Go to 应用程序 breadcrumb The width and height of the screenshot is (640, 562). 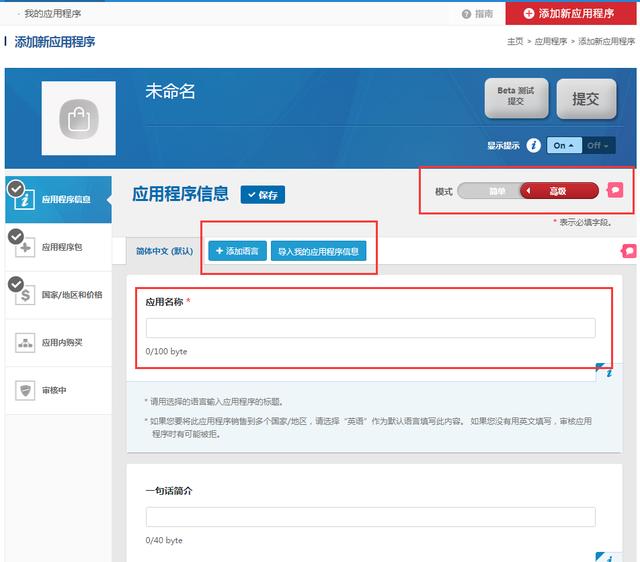click(x=551, y=41)
